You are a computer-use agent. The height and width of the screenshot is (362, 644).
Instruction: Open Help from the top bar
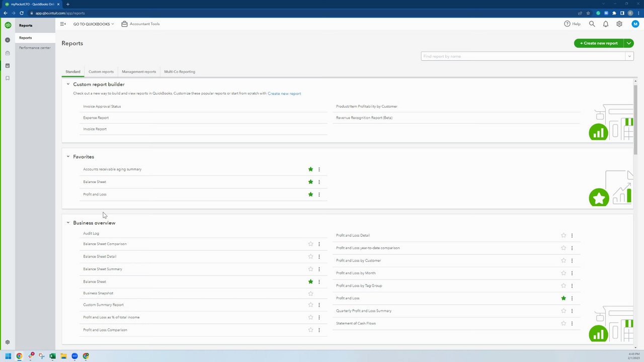pos(572,24)
